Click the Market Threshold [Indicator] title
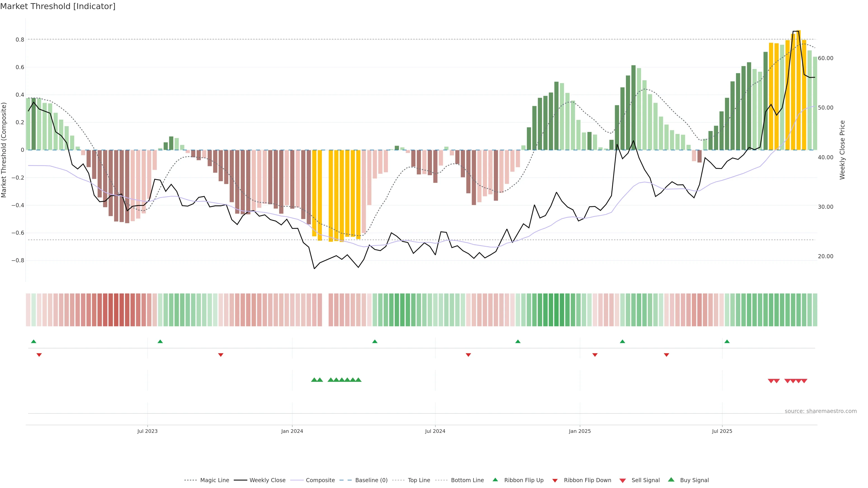The width and height of the screenshot is (868, 488). tap(58, 6)
